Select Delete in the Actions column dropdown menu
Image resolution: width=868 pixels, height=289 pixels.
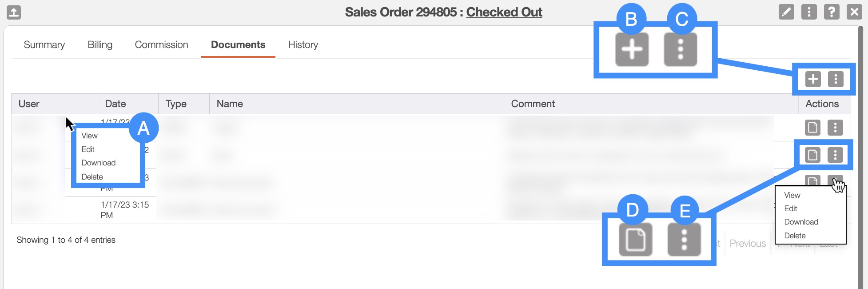795,236
